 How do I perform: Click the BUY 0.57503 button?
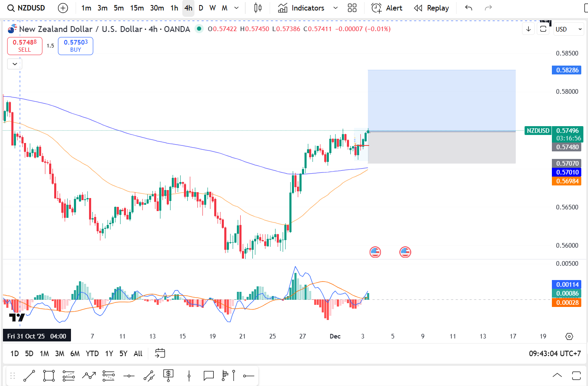(76, 46)
